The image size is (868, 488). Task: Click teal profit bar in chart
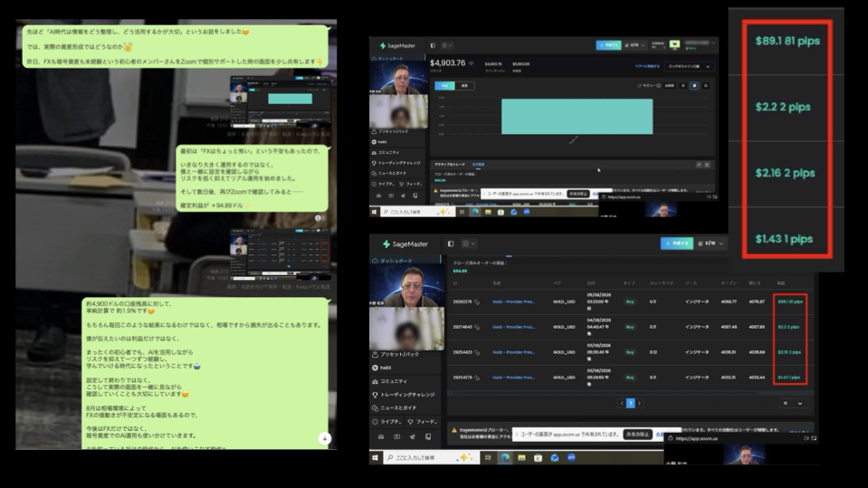[577, 116]
